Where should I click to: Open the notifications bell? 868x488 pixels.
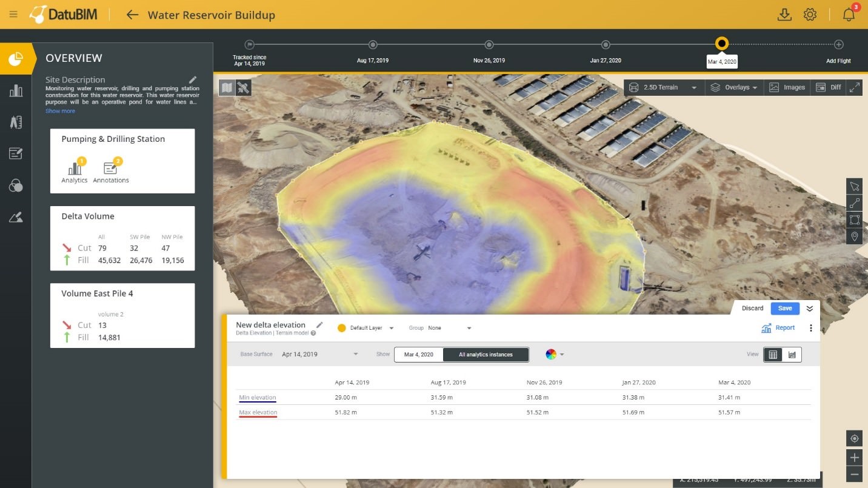tap(849, 15)
